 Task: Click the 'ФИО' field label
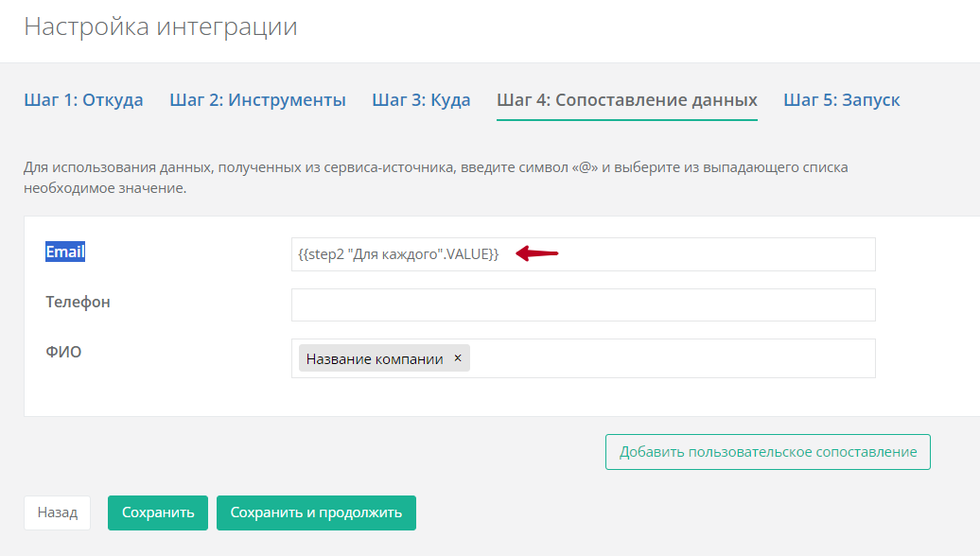pos(63,353)
